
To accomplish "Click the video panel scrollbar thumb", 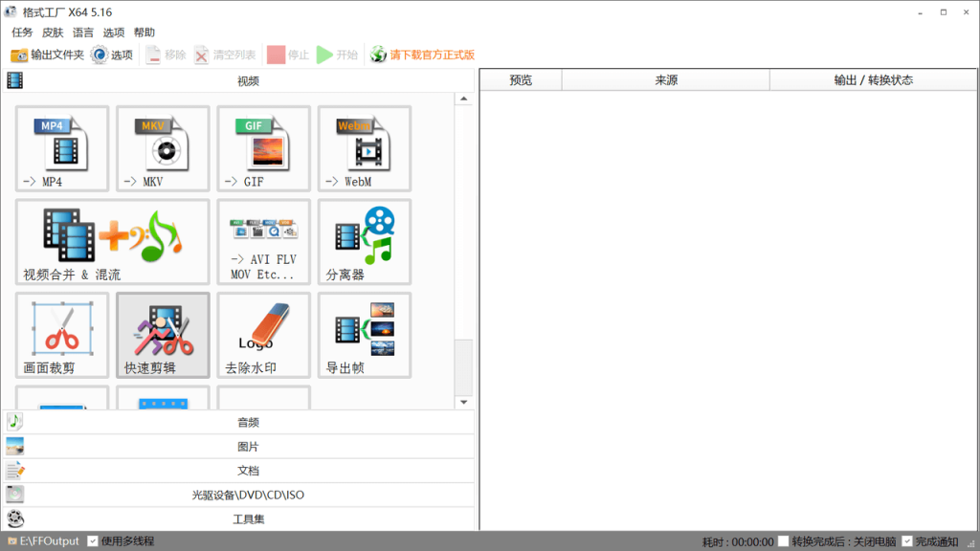I will (x=464, y=367).
